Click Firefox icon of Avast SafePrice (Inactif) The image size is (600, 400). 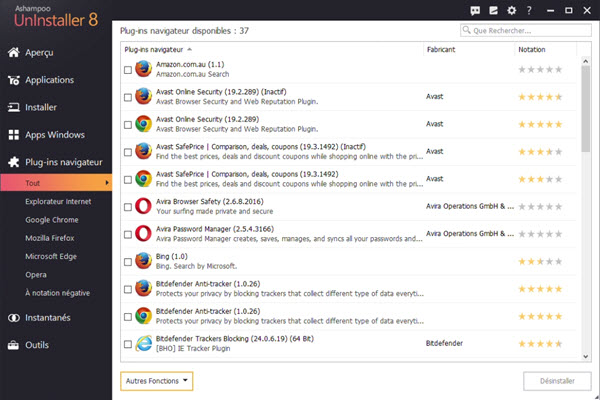pos(143,151)
